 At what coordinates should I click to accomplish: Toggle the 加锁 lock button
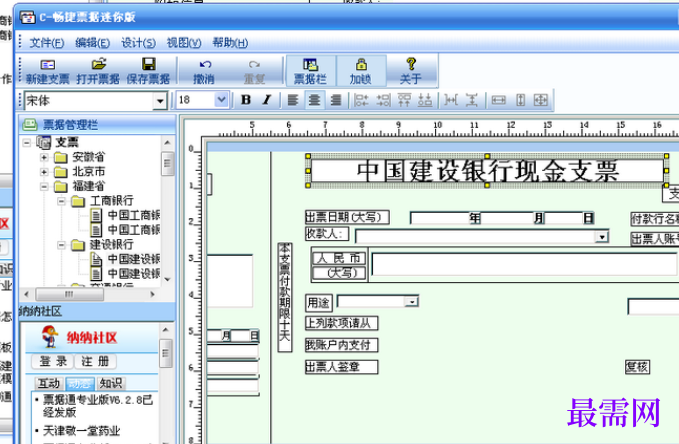[361, 71]
